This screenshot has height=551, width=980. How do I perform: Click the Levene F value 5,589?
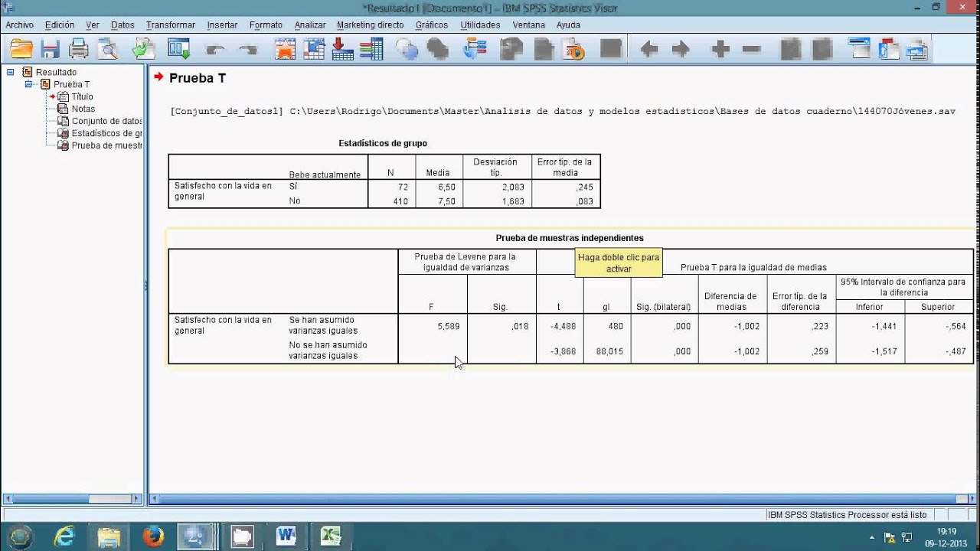449,326
